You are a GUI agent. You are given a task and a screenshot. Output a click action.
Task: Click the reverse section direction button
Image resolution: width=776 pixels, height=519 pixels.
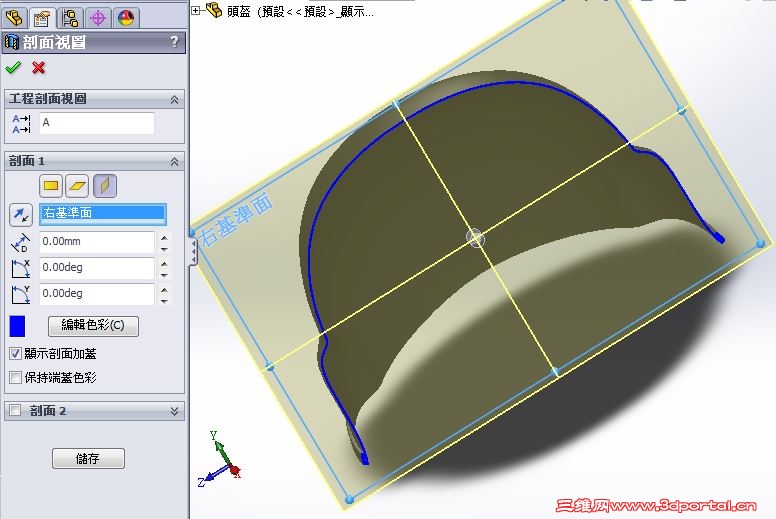click(x=21, y=215)
